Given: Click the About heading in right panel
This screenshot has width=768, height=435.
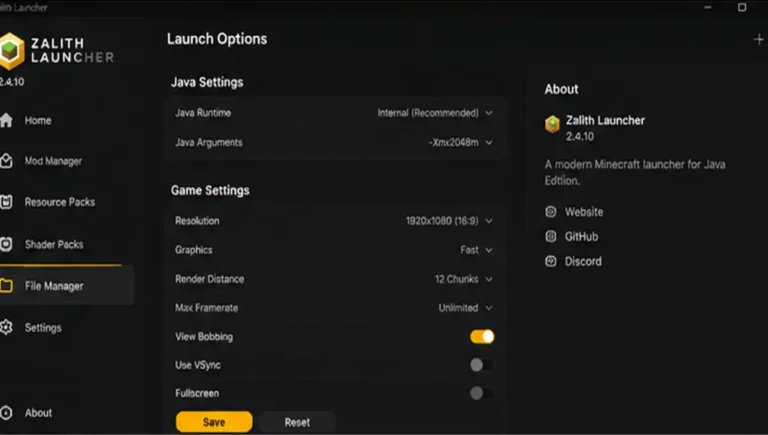Looking at the screenshot, I should point(561,89).
